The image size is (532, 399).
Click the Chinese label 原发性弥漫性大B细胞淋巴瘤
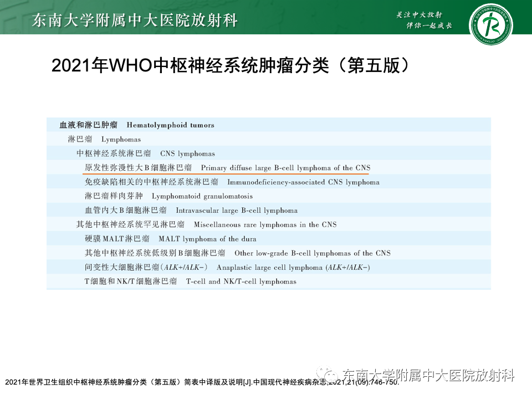[138, 167]
